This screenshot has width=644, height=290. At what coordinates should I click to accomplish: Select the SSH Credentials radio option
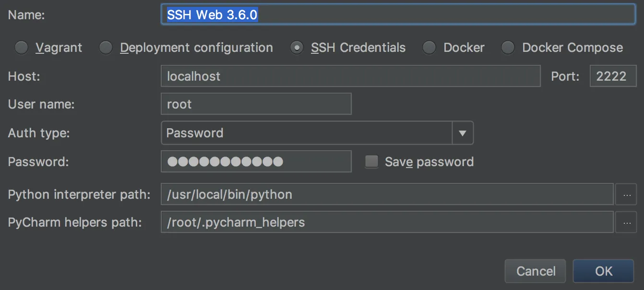[x=297, y=48]
